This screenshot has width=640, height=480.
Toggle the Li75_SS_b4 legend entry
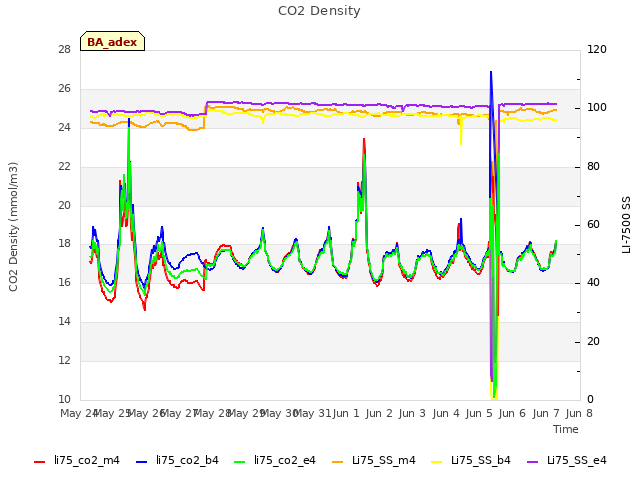[471, 460]
